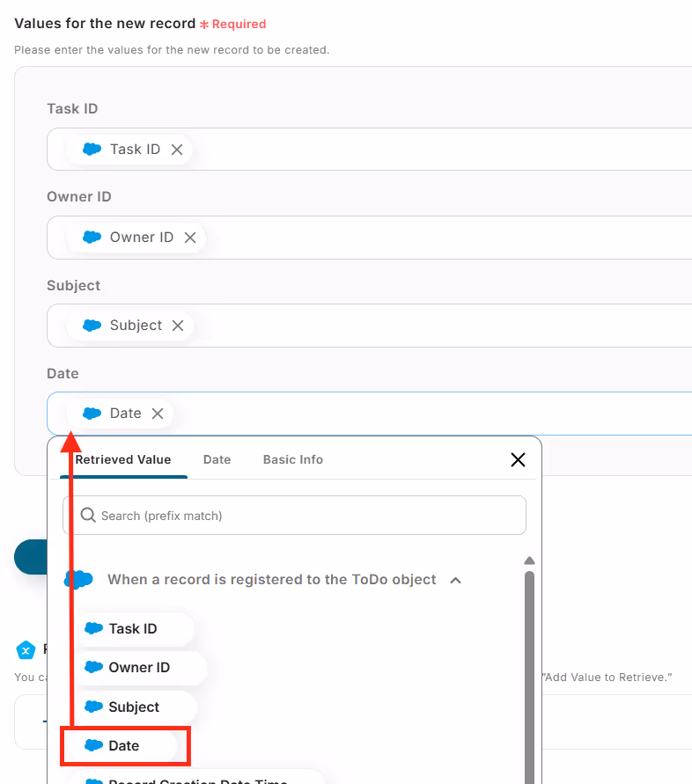Close the retrieved value picker panel

[x=518, y=459]
